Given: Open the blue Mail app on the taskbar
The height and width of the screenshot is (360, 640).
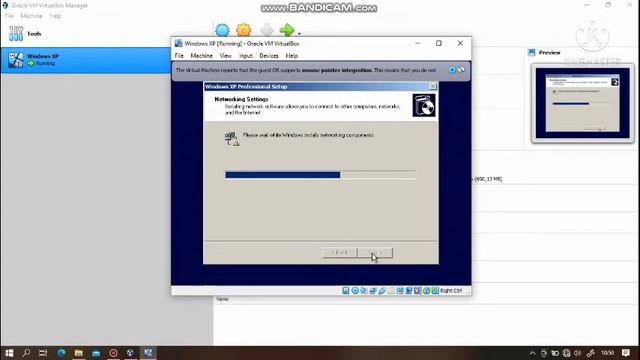Looking at the screenshot, I should pos(96,353).
